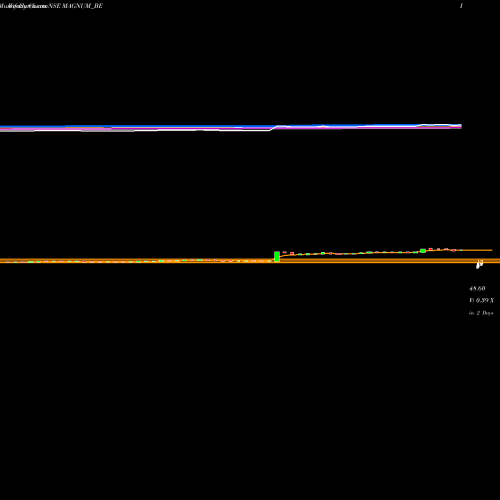
Task: Click the 48.60 price value
Action: click(x=477, y=288)
